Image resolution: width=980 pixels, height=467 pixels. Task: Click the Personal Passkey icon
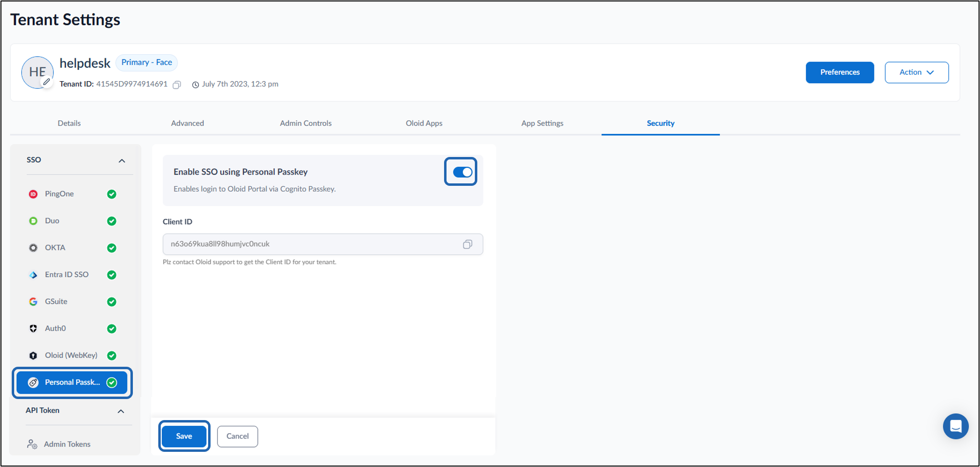33,382
